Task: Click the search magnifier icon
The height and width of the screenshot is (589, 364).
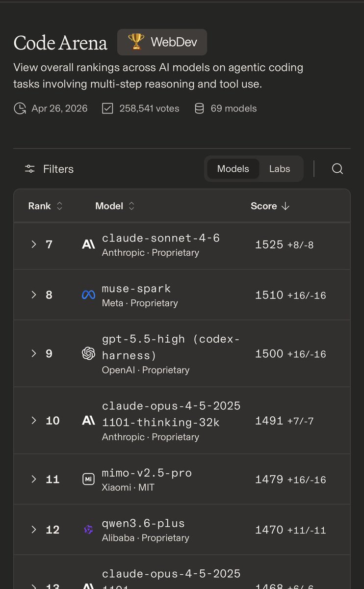Action: click(x=337, y=169)
